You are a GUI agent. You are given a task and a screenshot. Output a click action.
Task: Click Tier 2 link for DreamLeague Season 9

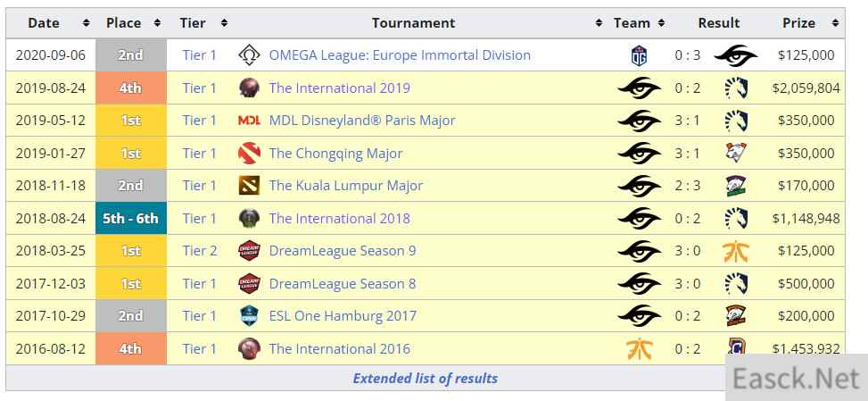[x=200, y=251]
